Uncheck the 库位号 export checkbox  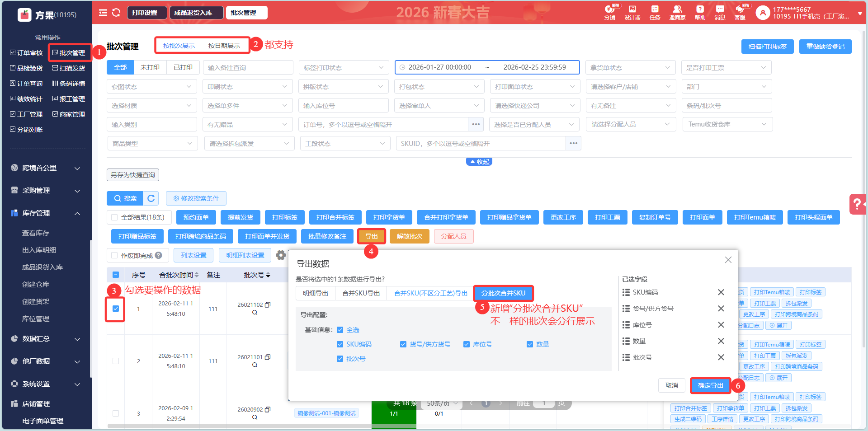click(467, 344)
